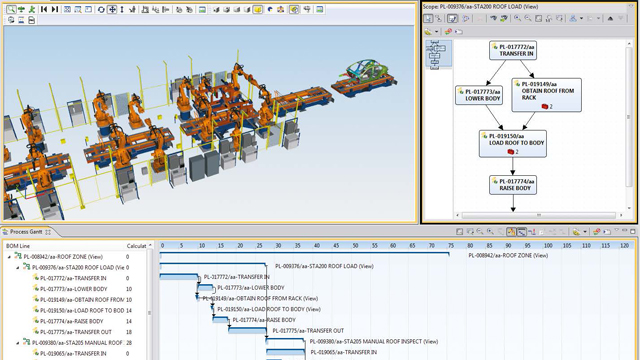Select the vertical double-arrow zoom tool
The width and height of the screenshot is (640, 360).
click(x=122, y=9)
